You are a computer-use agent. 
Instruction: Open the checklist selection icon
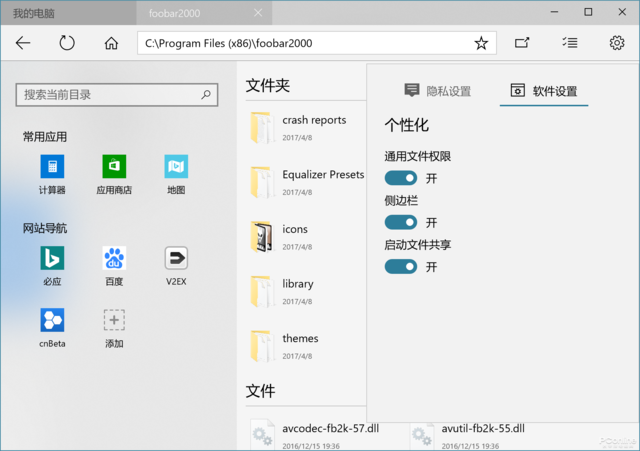coord(570,42)
